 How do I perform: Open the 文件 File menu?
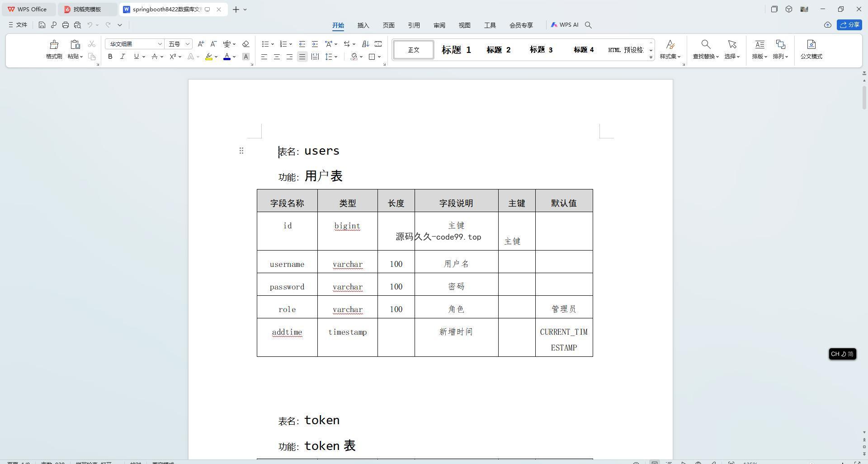(x=18, y=25)
